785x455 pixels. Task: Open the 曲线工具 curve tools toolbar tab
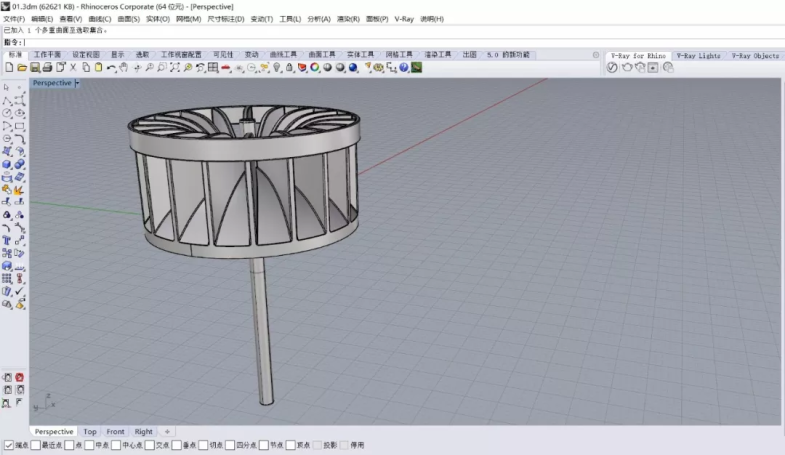[282, 55]
